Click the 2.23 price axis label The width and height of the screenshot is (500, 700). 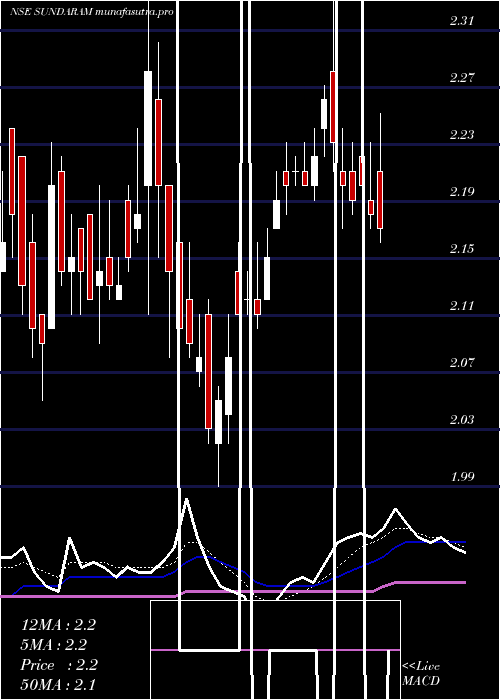[x=462, y=135]
